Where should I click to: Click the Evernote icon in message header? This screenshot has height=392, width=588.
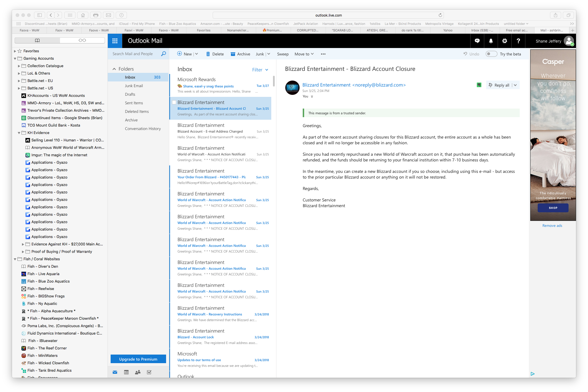pyautogui.click(x=479, y=85)
